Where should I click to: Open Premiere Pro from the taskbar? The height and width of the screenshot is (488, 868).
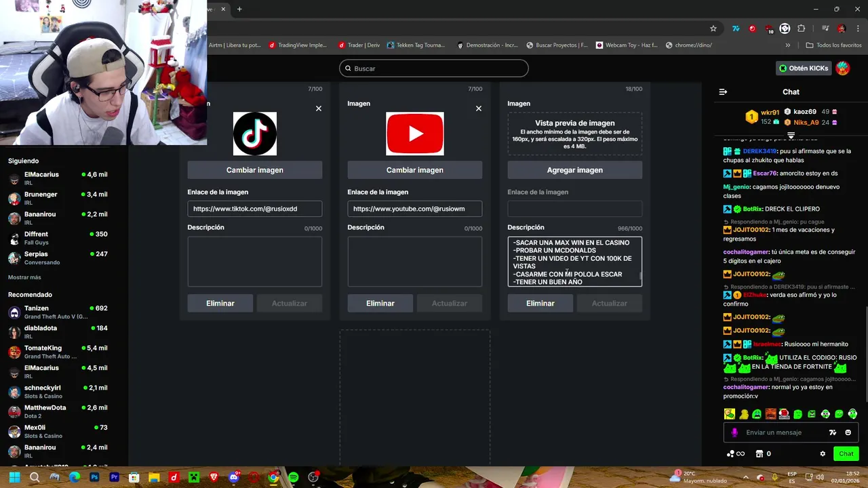click(x=114, y=477)
